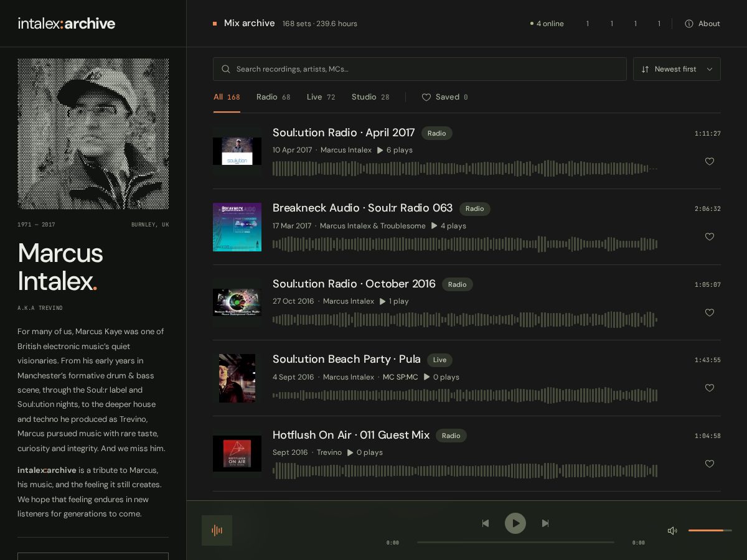This screenshot has height=560, width=747.
Task: Toggle heart for Soul:ution Radio October 2016
Action: (x=710, y=312)
